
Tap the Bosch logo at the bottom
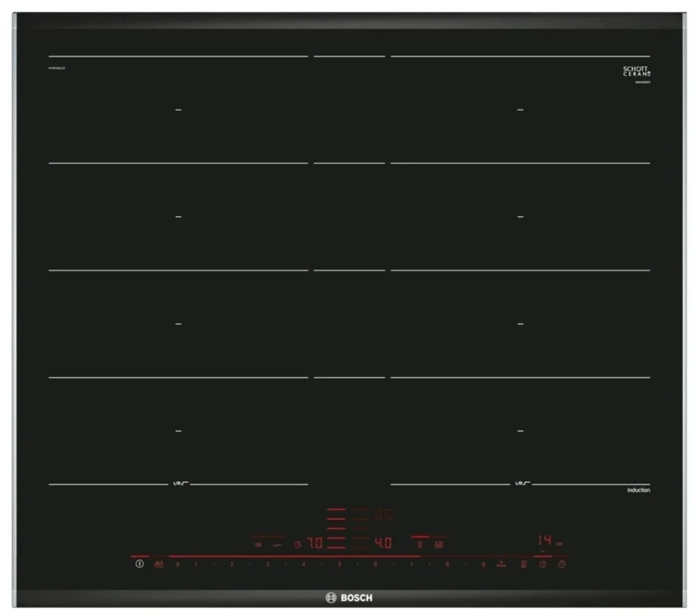click(x=349, y=597)
